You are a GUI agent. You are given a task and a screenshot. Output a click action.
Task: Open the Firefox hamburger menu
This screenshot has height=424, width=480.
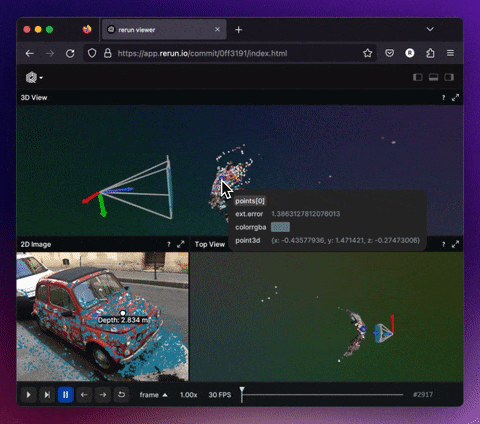click(450, 53)
